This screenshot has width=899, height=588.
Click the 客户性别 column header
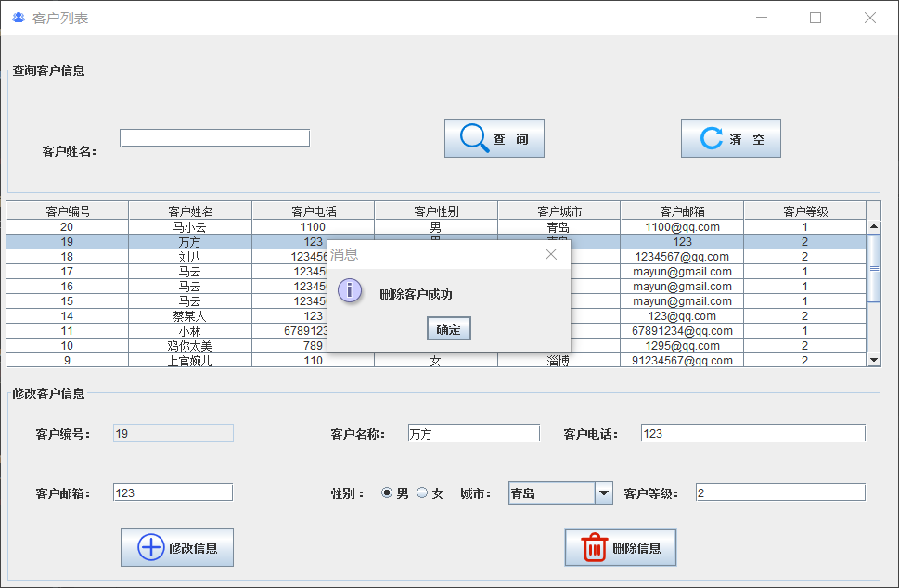coord(436,211)
